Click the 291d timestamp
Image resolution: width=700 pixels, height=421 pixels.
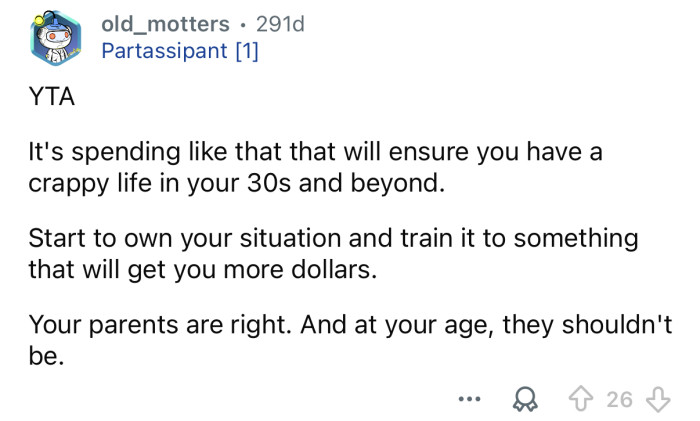(279, 22)
